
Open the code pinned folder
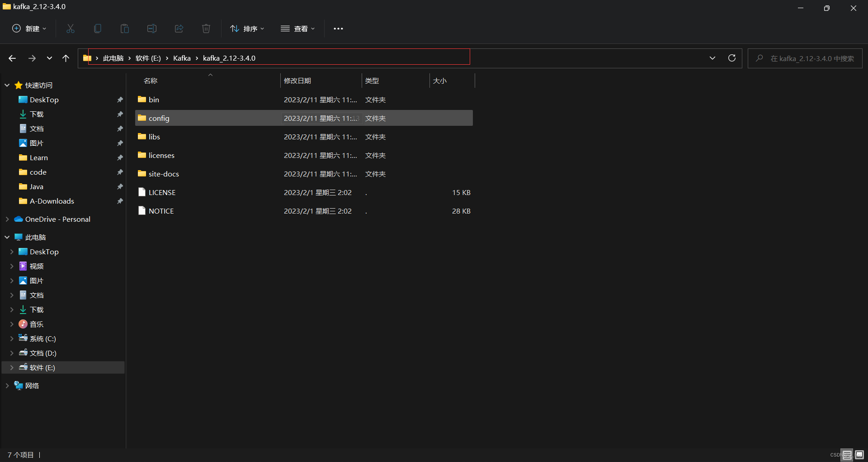(x=38, y=172)
